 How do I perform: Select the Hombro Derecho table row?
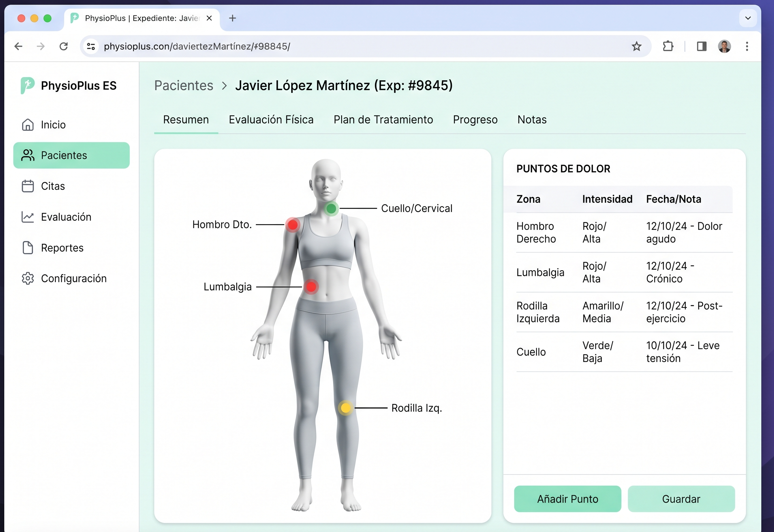pos(624,232)
